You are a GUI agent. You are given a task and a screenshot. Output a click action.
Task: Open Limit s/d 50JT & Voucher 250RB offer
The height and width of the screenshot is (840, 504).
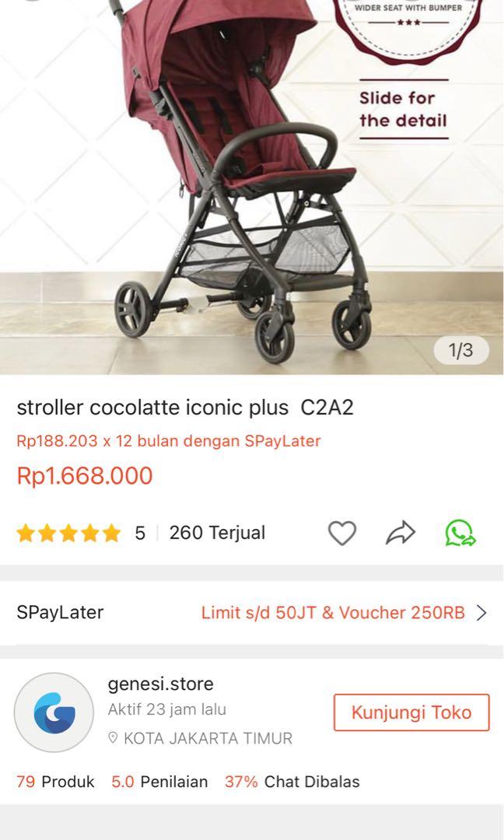[x=333, y=612]
